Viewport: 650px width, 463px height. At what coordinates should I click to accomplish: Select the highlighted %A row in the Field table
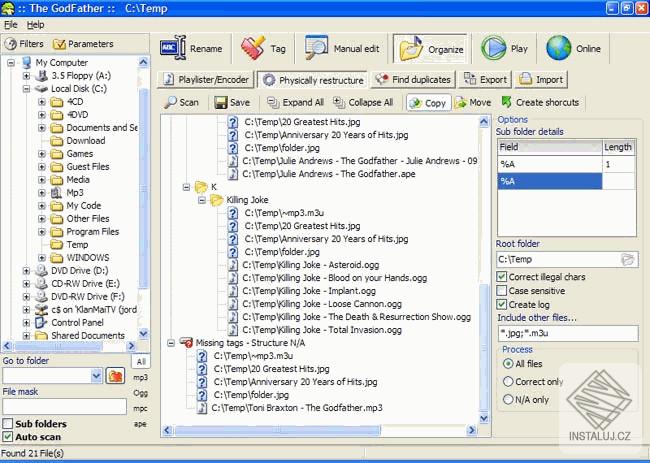pyautogui.click(x=549, y=181)
